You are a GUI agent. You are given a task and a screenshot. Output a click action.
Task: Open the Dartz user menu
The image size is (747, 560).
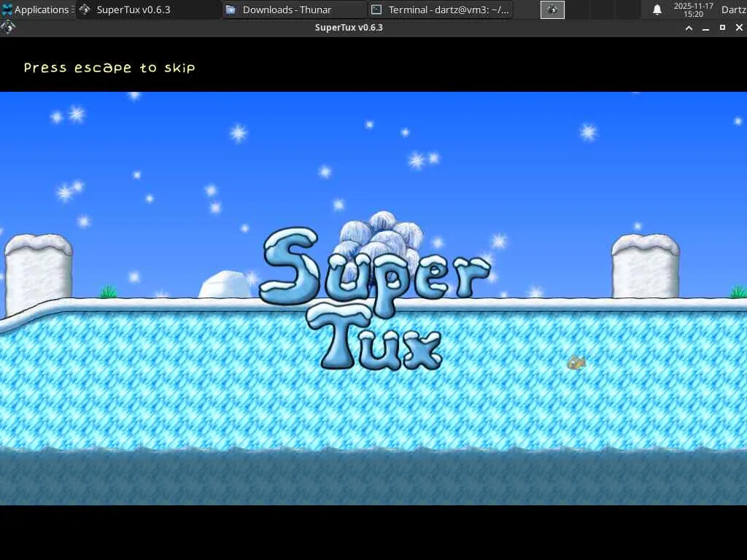click(x=734, y=9)
